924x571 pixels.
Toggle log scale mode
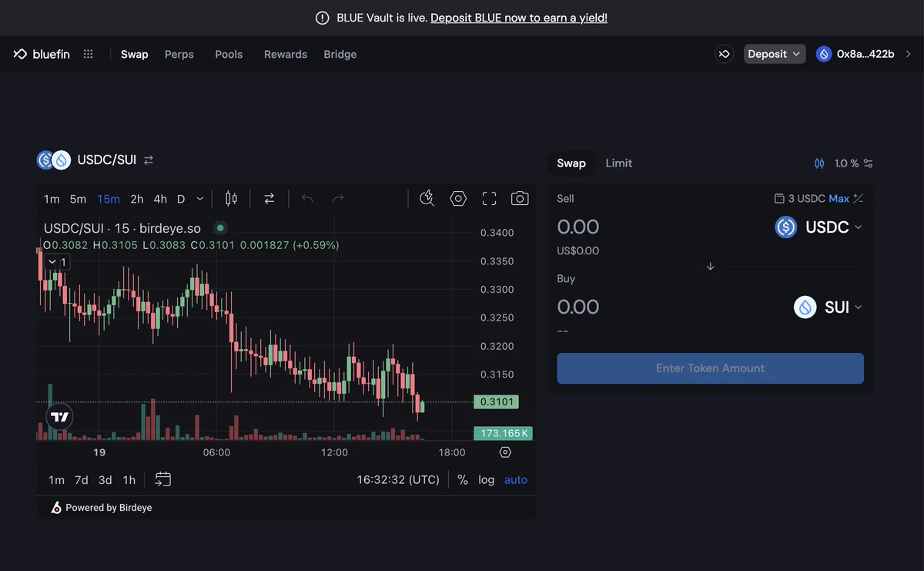487,480
